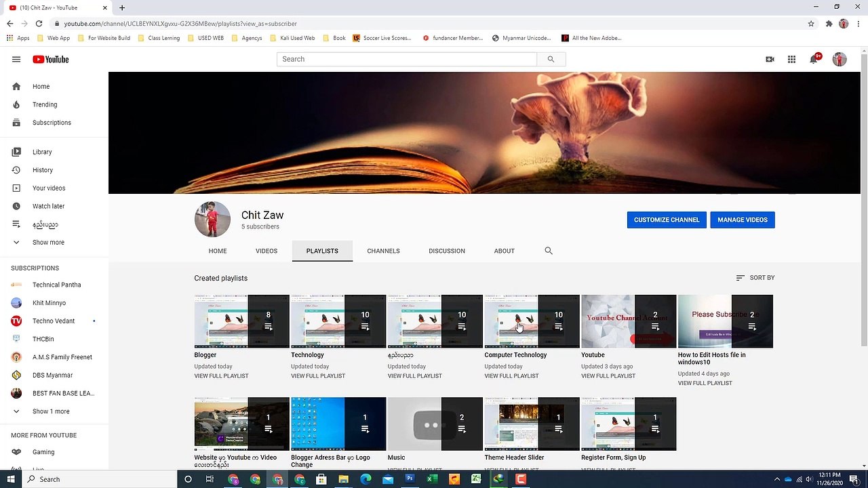
Task: Select the Playlists channel tab
Action: click(x=322, y=251)
